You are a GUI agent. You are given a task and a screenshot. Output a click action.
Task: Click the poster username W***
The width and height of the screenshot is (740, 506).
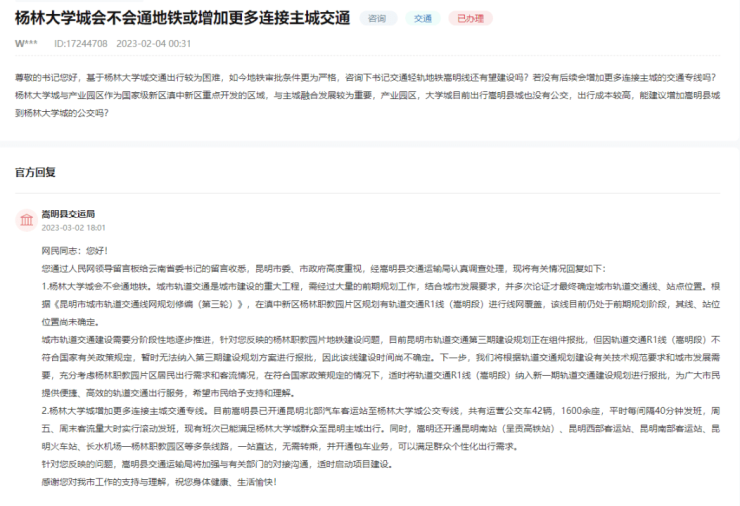tap(27, 43)
